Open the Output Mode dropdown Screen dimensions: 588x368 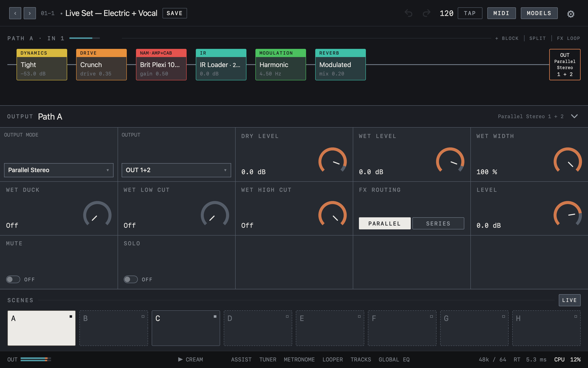(x=59, y=170)
